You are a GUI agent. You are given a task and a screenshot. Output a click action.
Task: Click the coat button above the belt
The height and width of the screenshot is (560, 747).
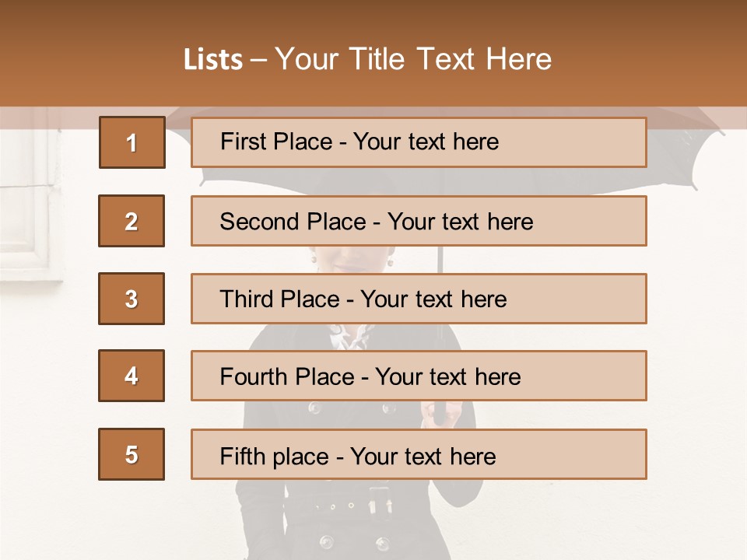315,407
